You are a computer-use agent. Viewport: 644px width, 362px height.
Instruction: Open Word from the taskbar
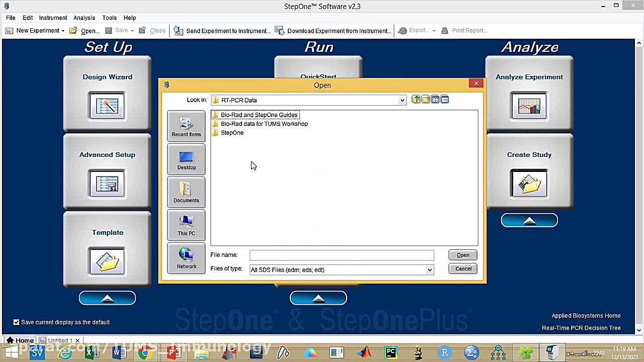tap(119, 352)
